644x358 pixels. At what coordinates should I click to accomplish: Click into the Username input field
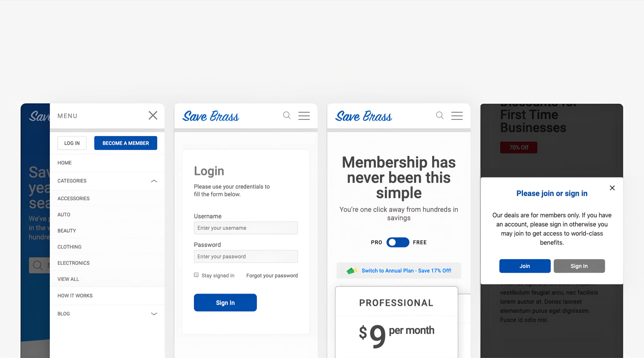tap(246, 228)
